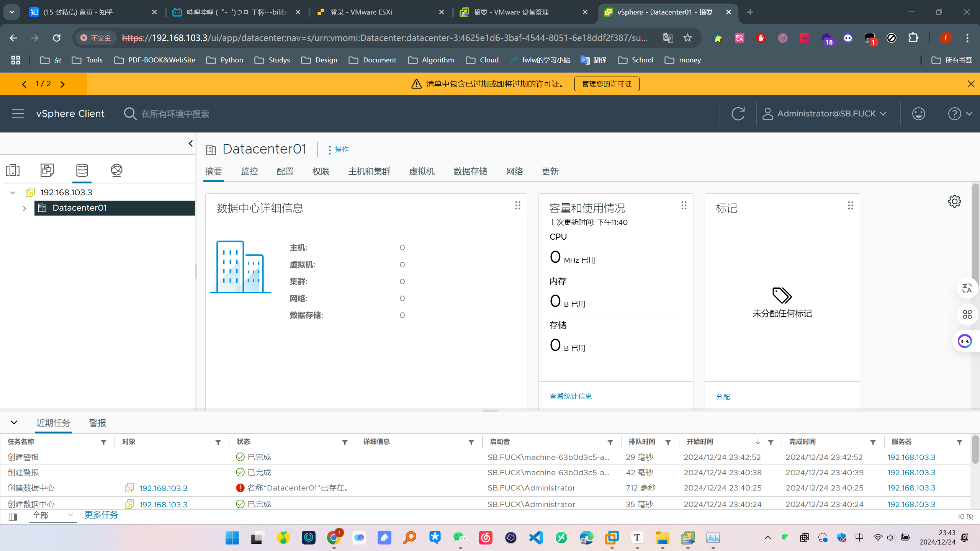Click the vSphere refresh icon in header
Viewport: 980px width, 551px height.
pos(738,114)
